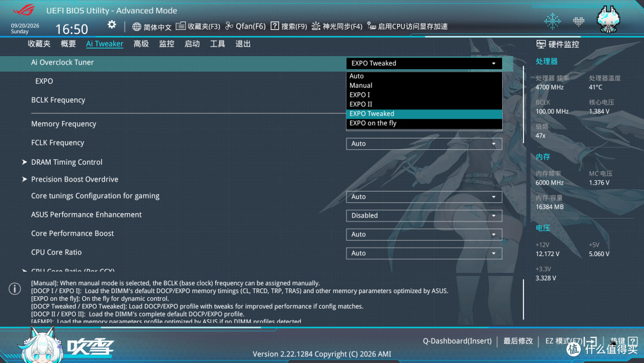
Task: Open the 监控 tab
Action: click(x=167, y=44)
